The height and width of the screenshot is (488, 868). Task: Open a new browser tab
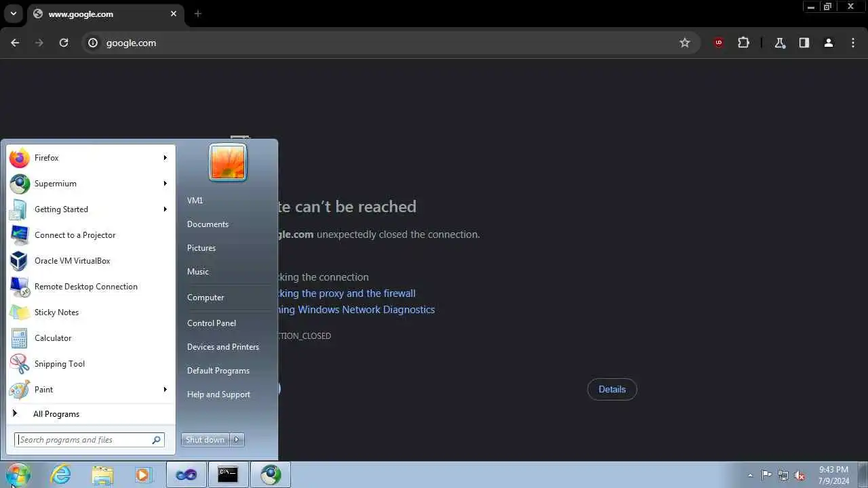tap(198, 14)
